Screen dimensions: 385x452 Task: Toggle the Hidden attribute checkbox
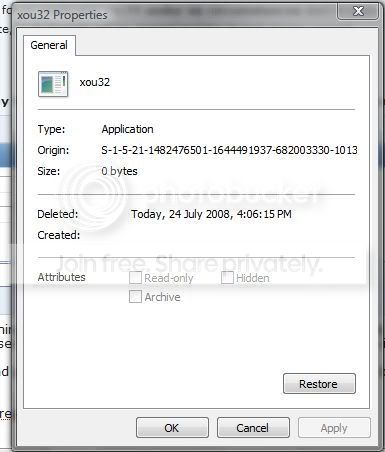(x=227, y=277)
